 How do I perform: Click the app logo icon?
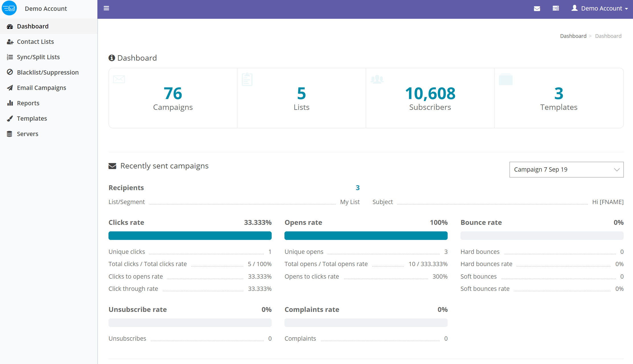coord(9,8)
